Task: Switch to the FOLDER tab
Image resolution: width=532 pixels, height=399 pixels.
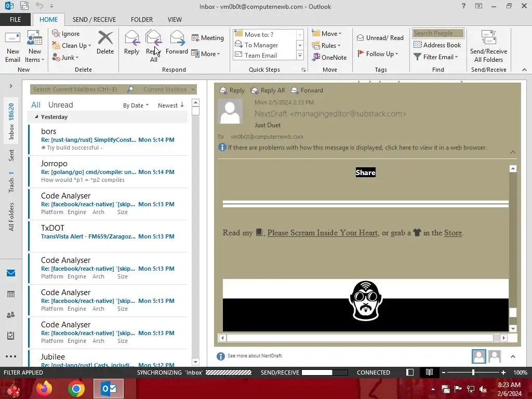Action: [x=142, y=20]
